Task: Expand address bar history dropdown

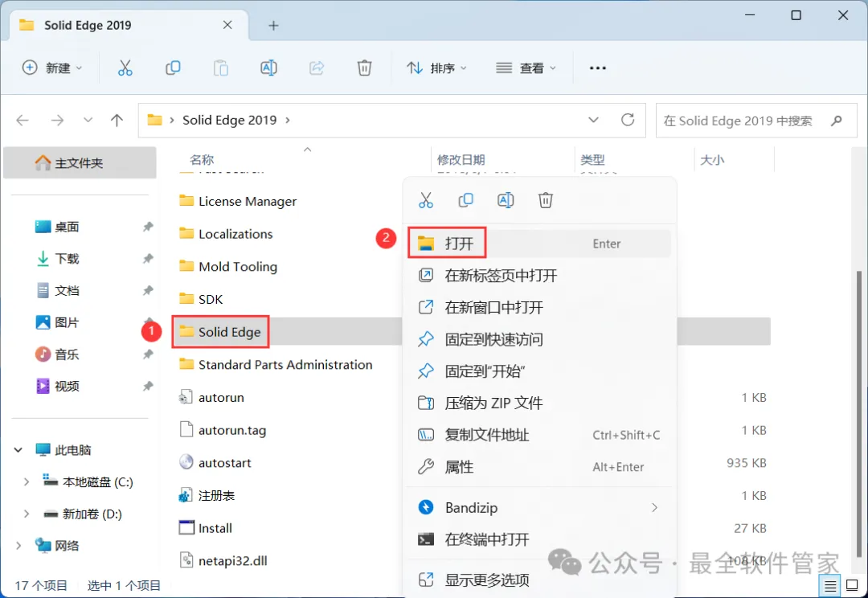Action: click(x=593, y=120)
